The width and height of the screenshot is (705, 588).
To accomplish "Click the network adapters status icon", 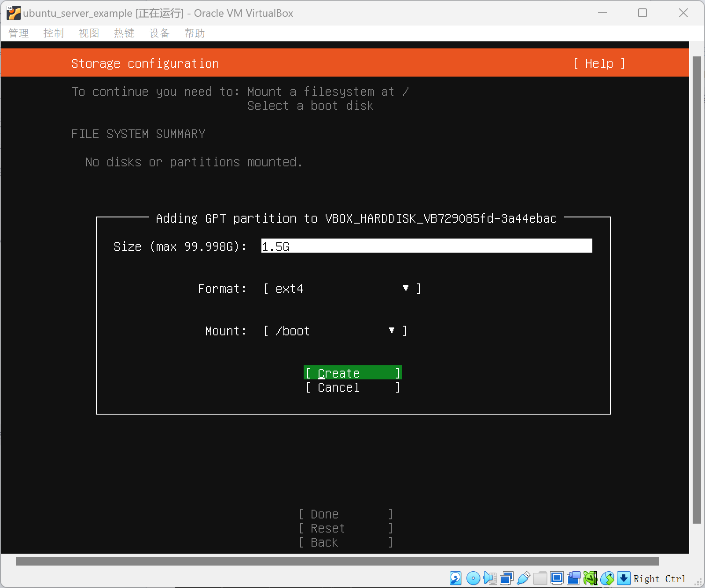I will pos(507,578).
